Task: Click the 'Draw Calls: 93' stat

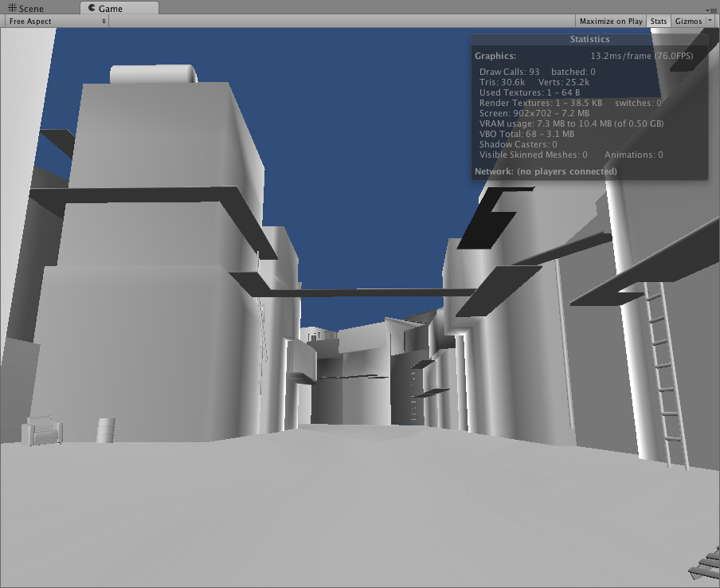Action: pos(509,72)
